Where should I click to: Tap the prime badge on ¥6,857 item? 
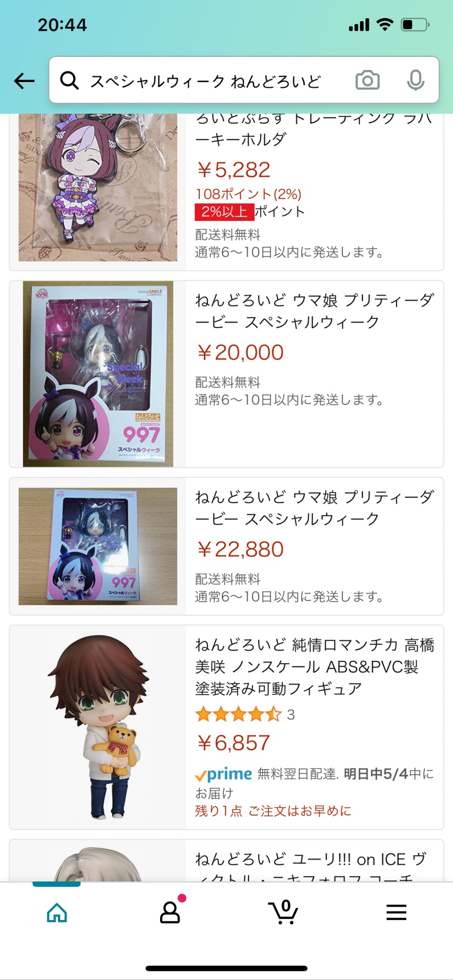pyautogui.click(x=224, y=774)
